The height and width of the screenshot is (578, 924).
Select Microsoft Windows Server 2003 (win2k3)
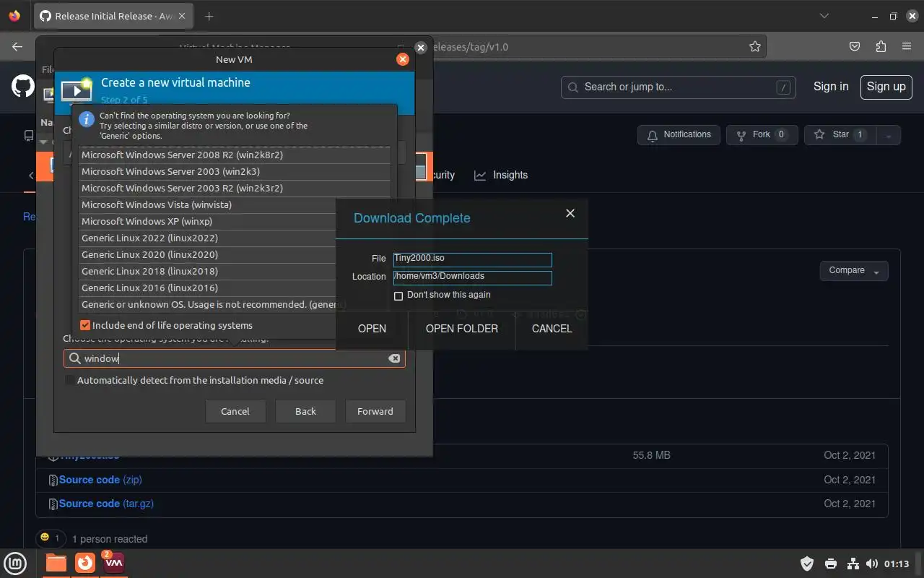coord(235,171)
